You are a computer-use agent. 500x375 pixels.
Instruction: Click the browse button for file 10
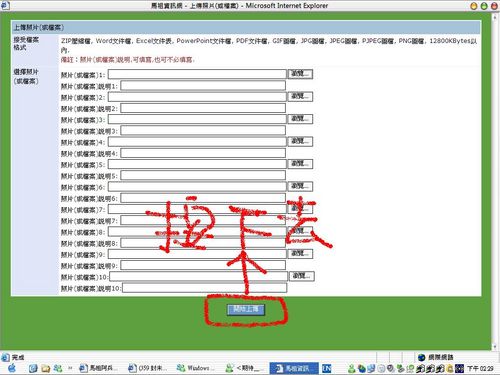(x=302, y=276)
